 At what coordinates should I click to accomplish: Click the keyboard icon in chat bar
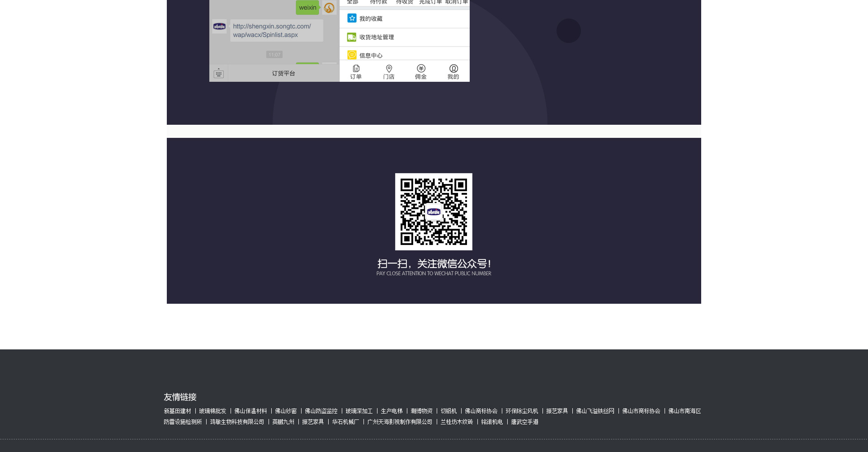click(219, 73)
